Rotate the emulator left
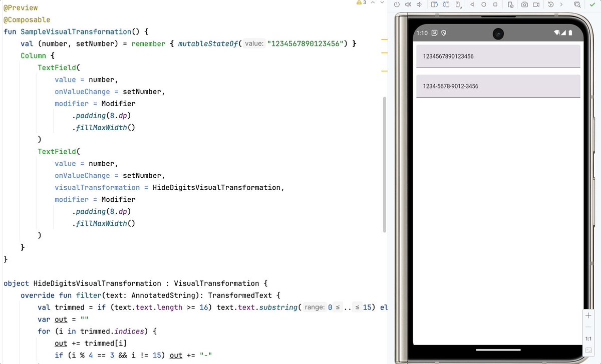The width and height of the screenshot is (601, 364). [434, 5]
